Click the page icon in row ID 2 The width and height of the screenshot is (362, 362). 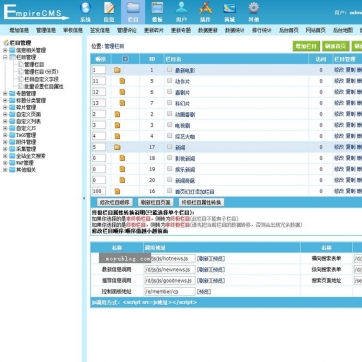[x=117, y=114]
